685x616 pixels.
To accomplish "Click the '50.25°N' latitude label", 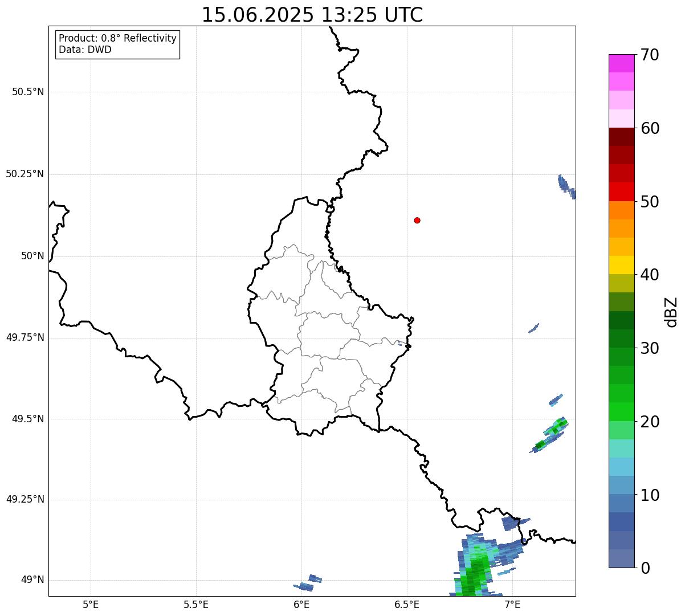I will pos(25,174).
